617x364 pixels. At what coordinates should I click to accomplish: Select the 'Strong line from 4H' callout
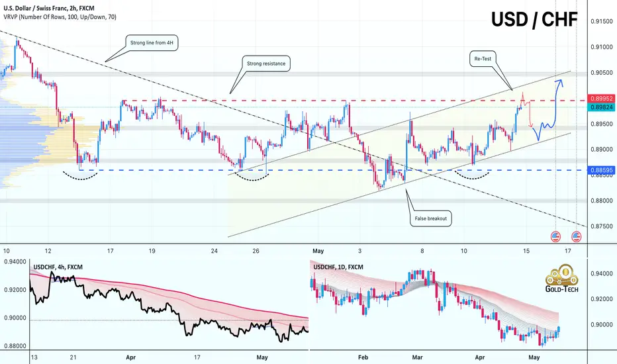click(152, 42)
